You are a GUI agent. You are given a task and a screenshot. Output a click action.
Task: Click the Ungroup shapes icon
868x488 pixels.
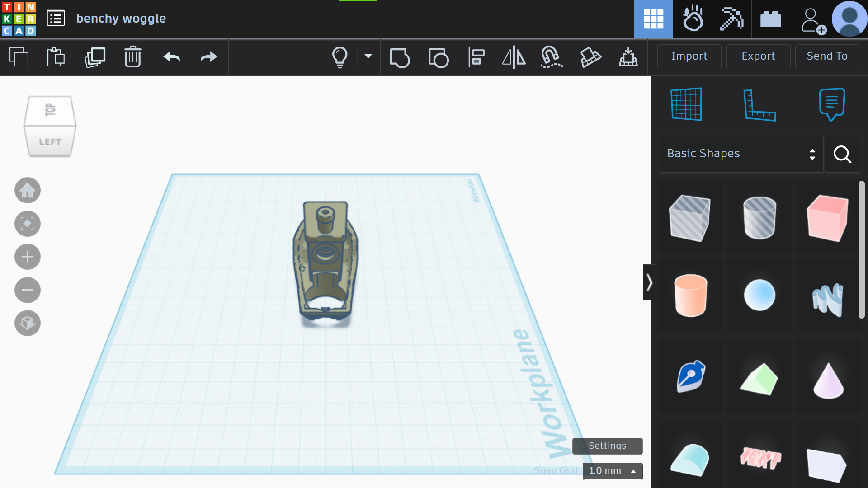point(439,57)
